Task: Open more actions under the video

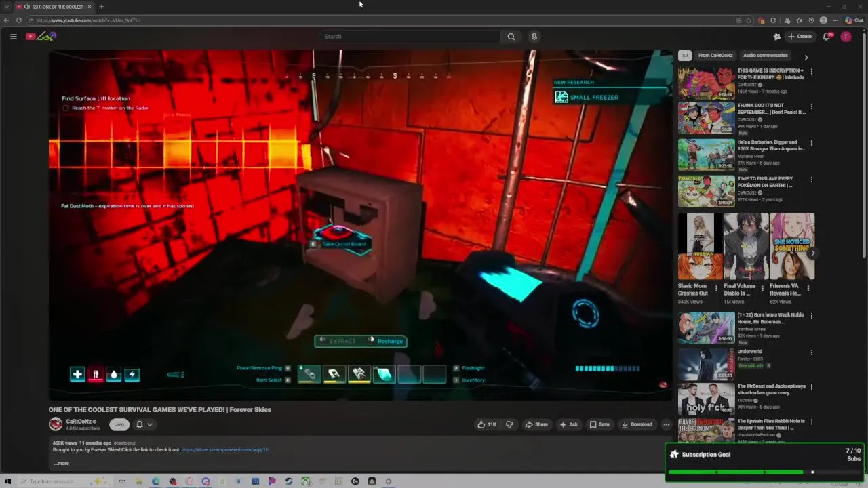Action: click(667, 424)
